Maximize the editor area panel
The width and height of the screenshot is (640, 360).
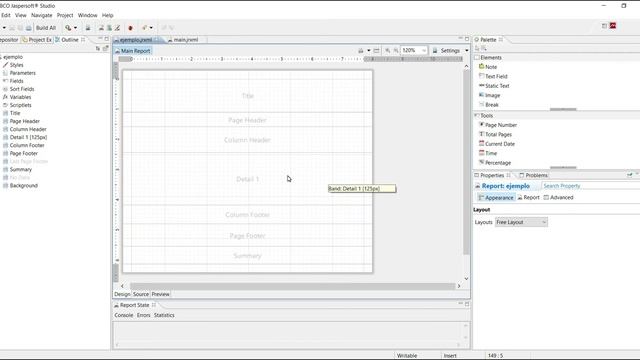467,39
